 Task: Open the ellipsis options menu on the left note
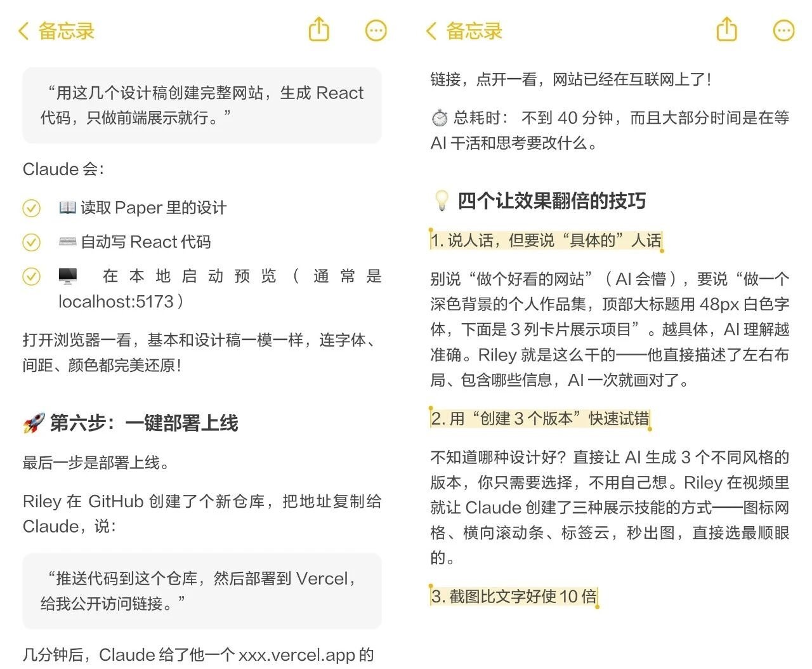tap(376, 30)
